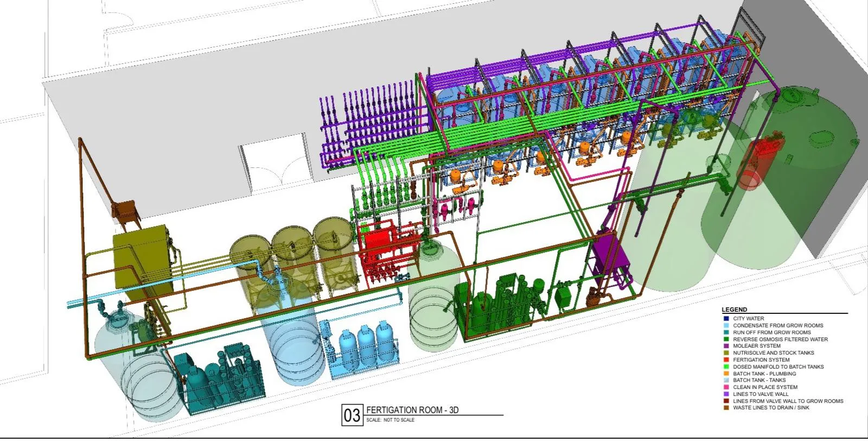Select the "CLEAN IN PLACE SYSTEM" label

[x=765, y=387]
